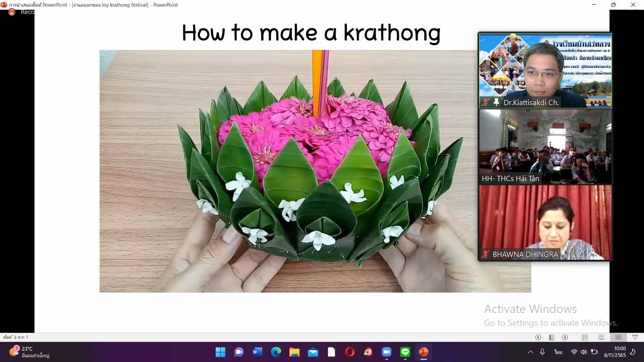Go to the previous slide arrow
The height and width of the screenshot is (362, 644).
pyautogui.click(x=538, y=337)
